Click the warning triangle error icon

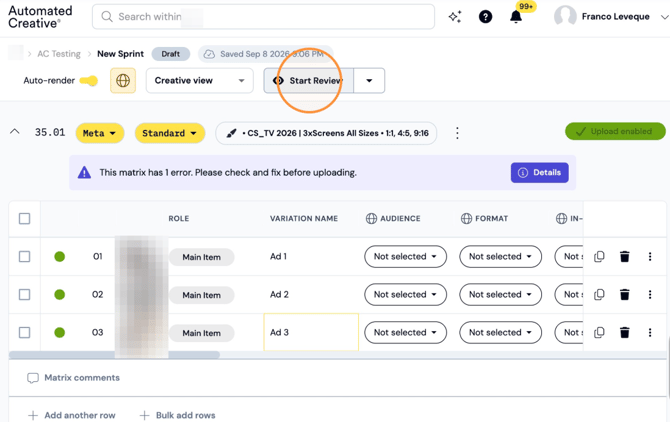(84, 173)
